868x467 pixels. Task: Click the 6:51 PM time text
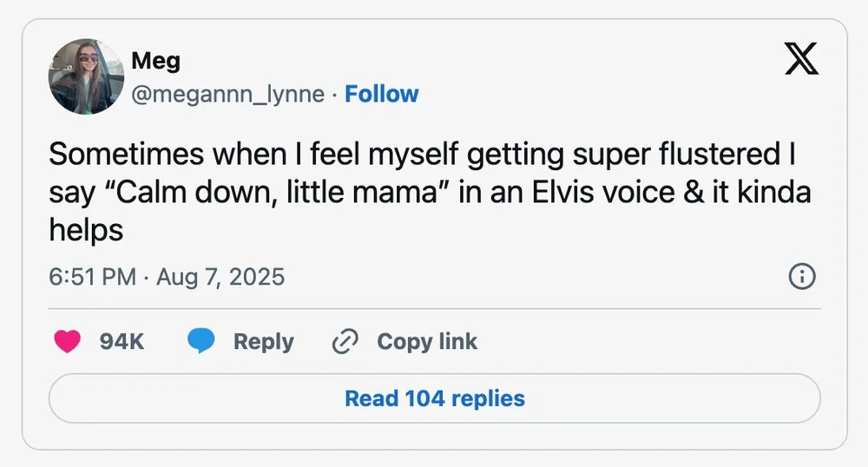(92, 277)
